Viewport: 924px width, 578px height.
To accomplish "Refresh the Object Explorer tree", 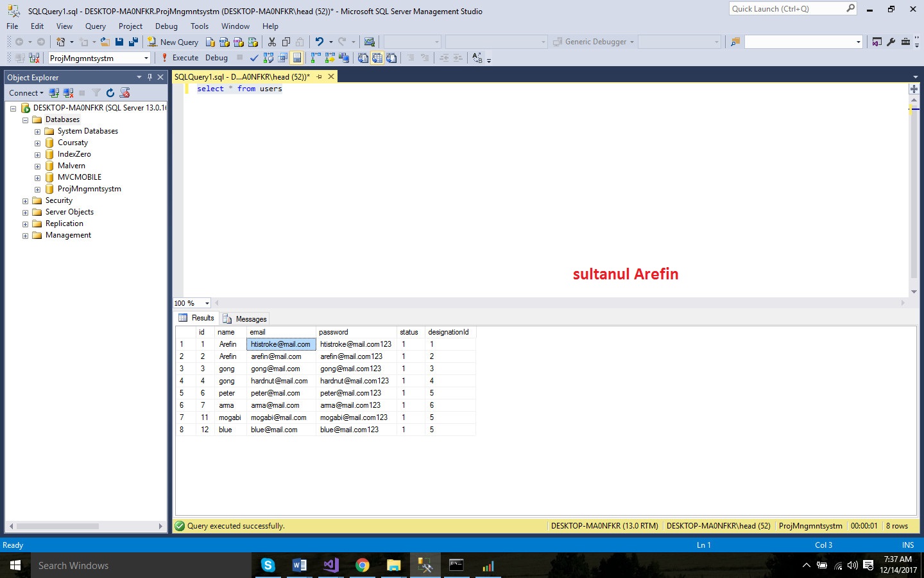I will (110, 93).
